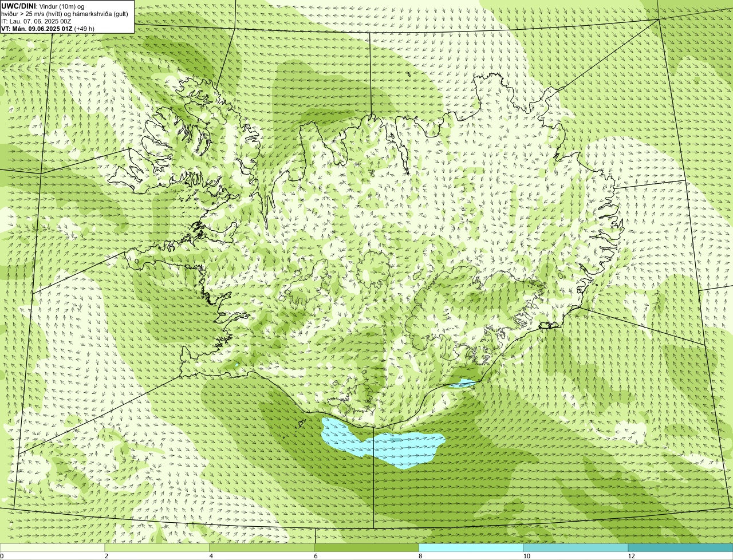The width and height of the screenshot is (733, 560).
Task: Click the 'IT: Lau. 07. 06. 2025 00Z' line
Action: 37,21
